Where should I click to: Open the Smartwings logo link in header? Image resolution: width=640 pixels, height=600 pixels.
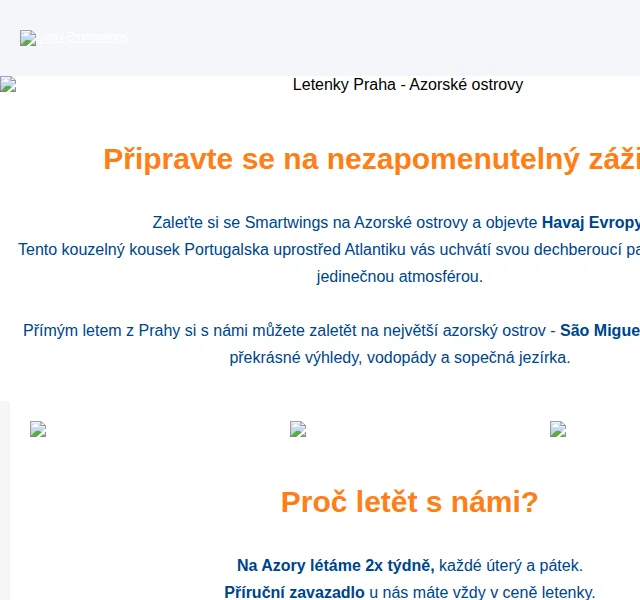click(x=74, y=38)
